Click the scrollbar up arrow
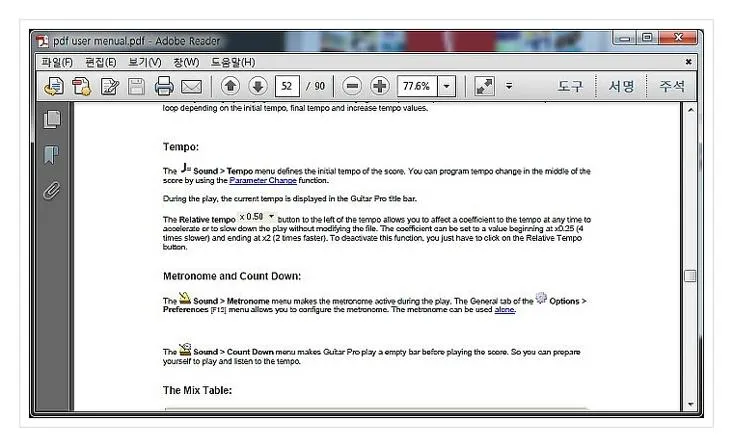Image resolution: width=733 pixels, height=447 pixels. 690,110
